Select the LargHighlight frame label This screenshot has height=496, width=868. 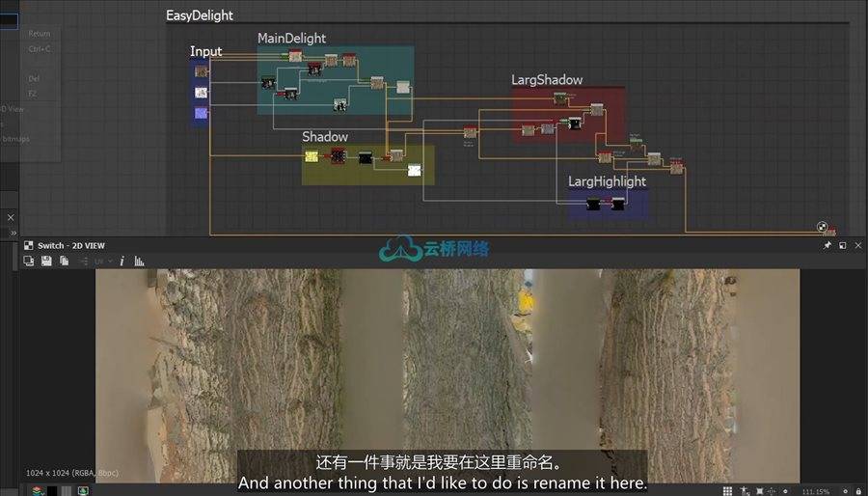click(x=608, y=181)
